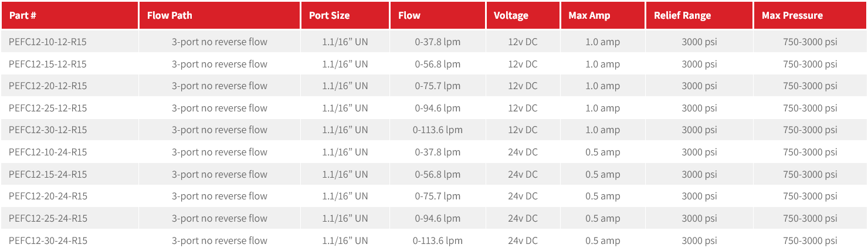
Task: Select the Relief Range column header
Action: (x=682, y=16)
